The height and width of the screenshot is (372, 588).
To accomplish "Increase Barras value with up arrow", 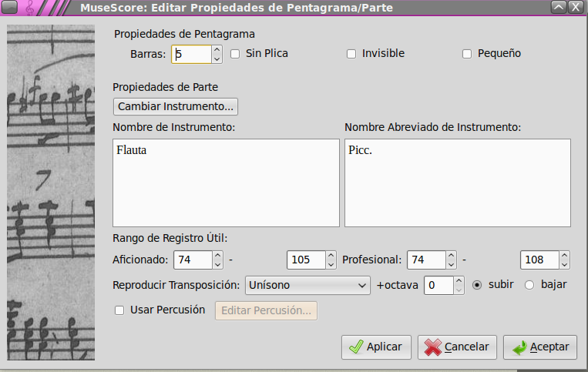I will click(x=217, y=50).
